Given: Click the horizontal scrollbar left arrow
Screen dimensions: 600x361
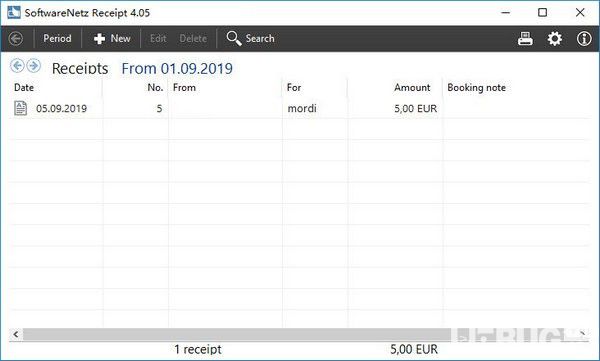Looking at the screenshot, I should tap(16, 335).
